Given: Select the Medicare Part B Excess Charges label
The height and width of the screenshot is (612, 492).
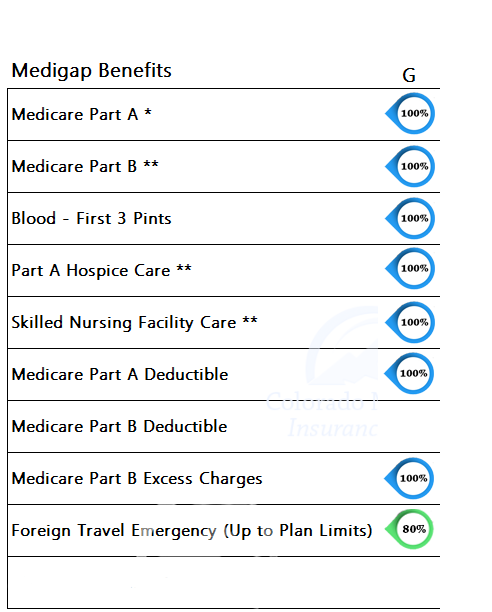Looking at the screenshot, I should [137, 479].
